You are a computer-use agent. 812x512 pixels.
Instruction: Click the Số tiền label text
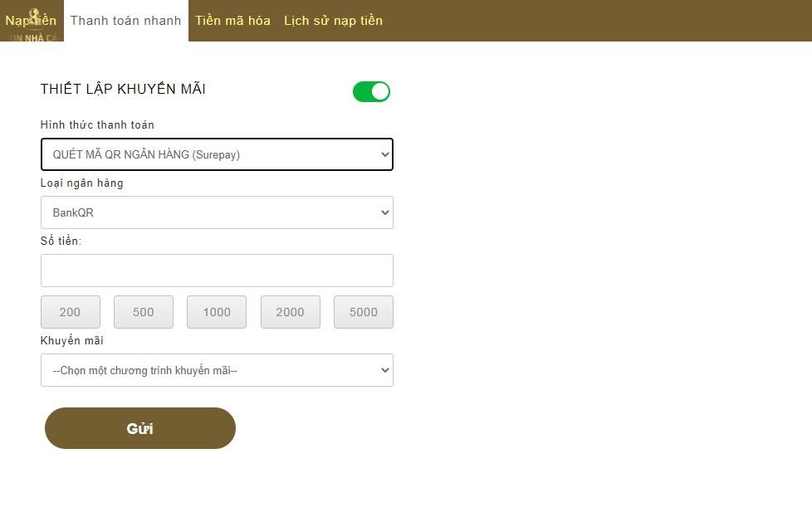point(61,241)
